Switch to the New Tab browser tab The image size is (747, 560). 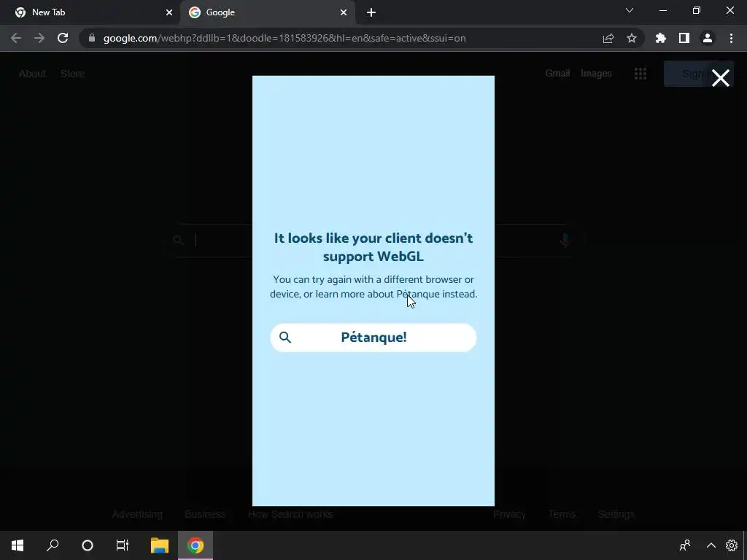point(93,12)
